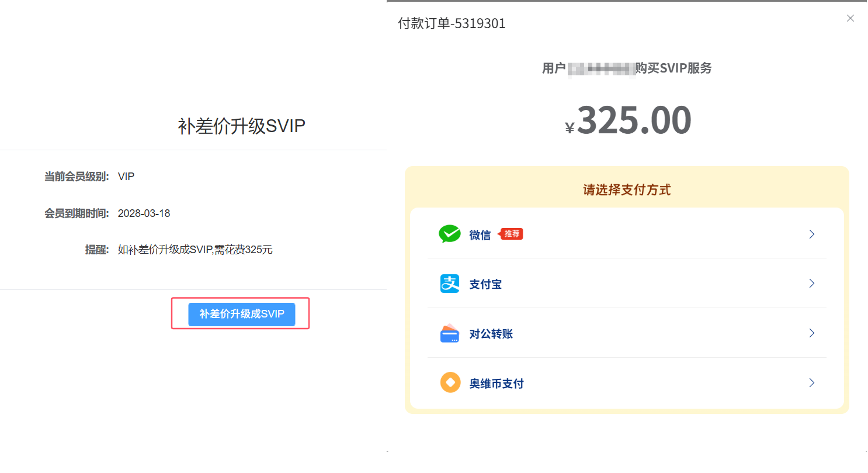Pick the 对公转账 payment label

tap(491, 334)
